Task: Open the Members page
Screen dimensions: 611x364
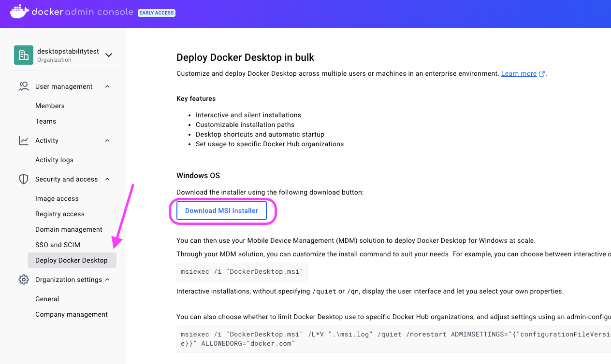Action: pos(50,105)
